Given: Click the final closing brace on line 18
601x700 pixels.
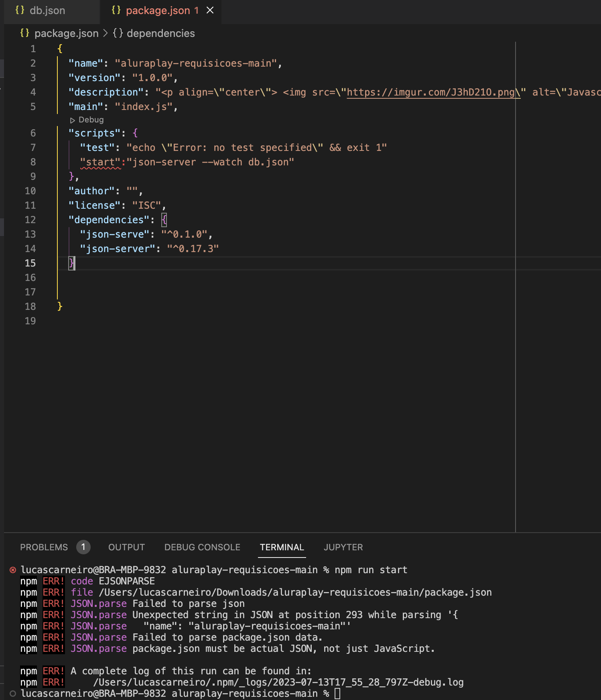Looking at the screenshot, I should (60, 307).
